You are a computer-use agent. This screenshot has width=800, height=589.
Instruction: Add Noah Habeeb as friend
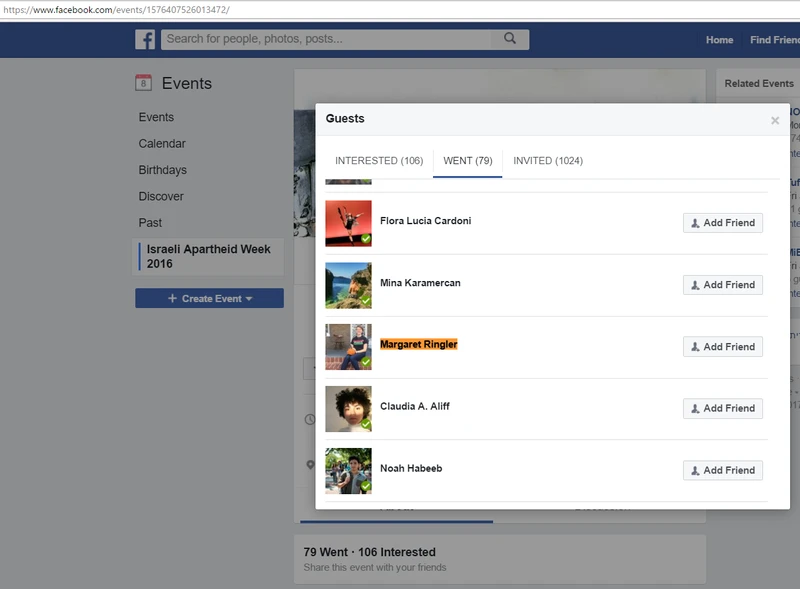click(722, 470)
